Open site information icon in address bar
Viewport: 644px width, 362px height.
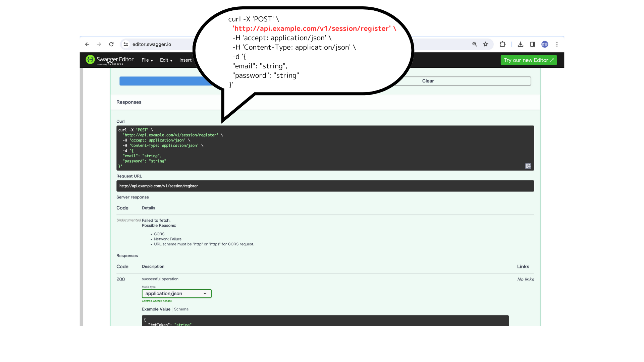point(125,44)
